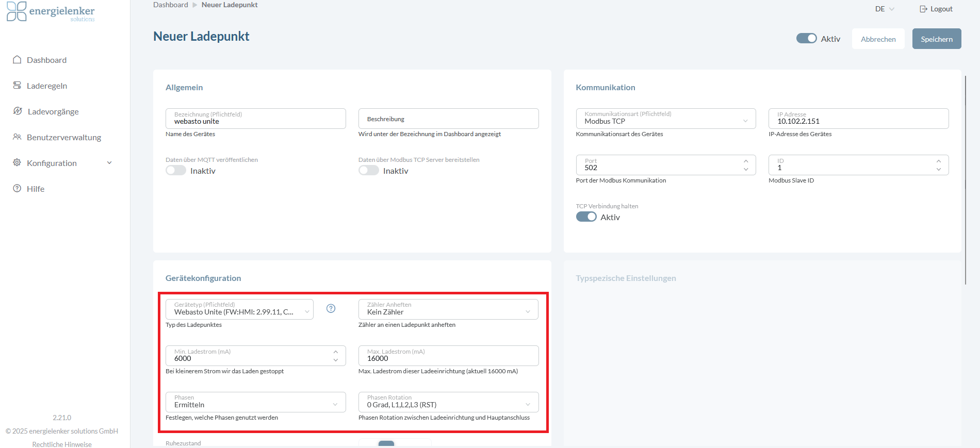The height and width of the screenshot is (448, 980).
Task: Toggle Modbus TCP Server bereitstellen switch
Action: pyautogui.click(x=369, y=170)
